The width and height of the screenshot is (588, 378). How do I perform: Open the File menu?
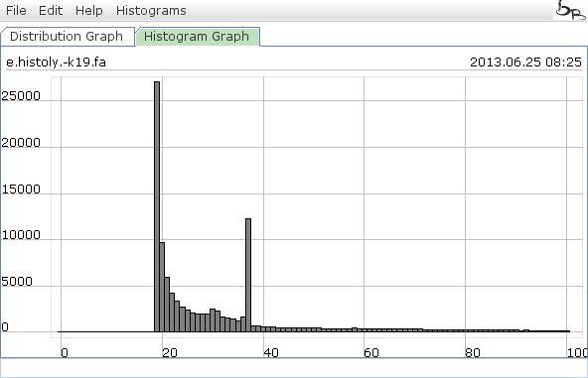click(16, 11)
